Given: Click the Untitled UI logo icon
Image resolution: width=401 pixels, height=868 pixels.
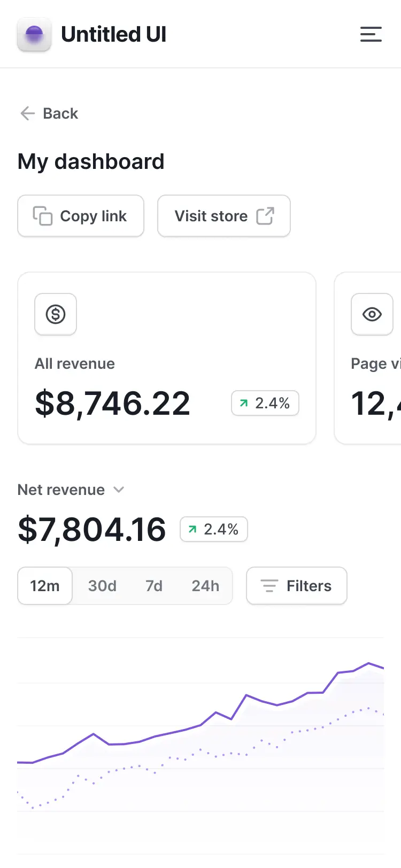Looking at the screenshot, I should 34,34.
